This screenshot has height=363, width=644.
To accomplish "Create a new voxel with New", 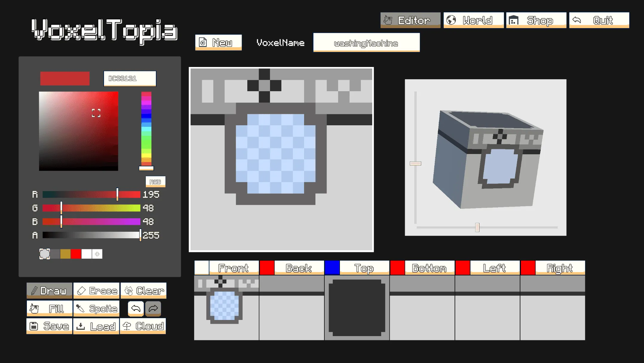I will point(218,42).
